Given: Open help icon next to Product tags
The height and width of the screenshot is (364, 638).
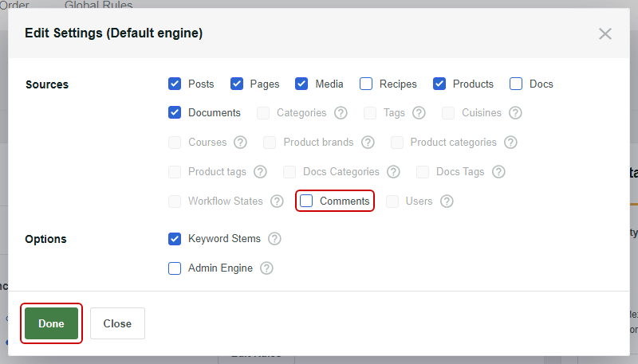Looking at the screenshot, I should 260,171.
